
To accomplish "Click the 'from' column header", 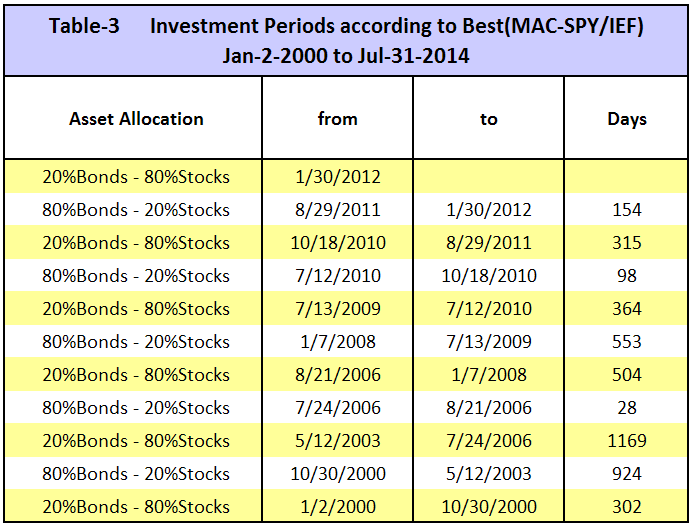I will tap(338, 119).
